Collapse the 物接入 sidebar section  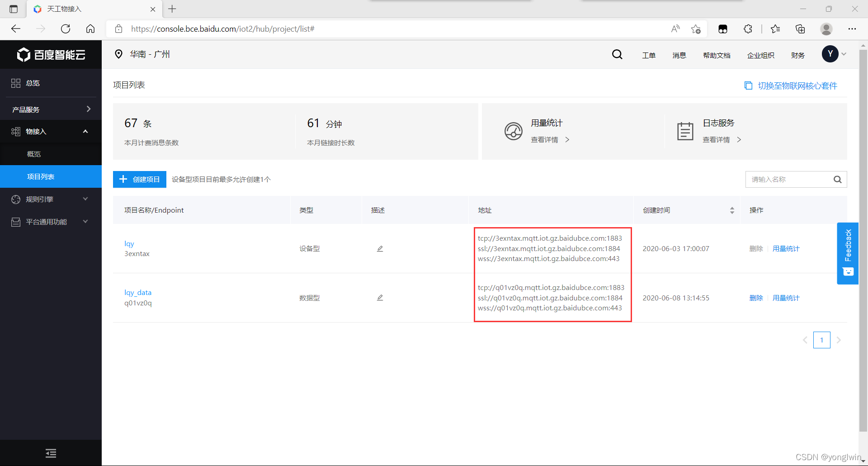85,132
